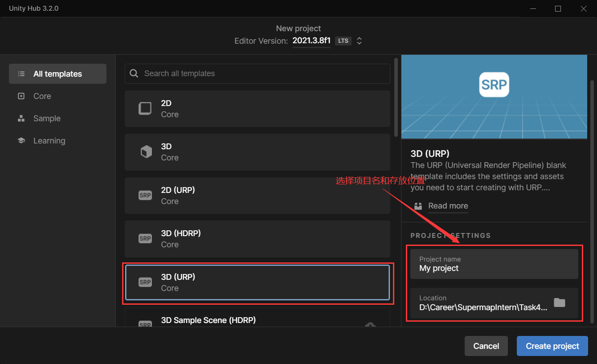Click the Sample category blocks icon
This screenshot has width=597, height=364.
[x=21, y=119]
